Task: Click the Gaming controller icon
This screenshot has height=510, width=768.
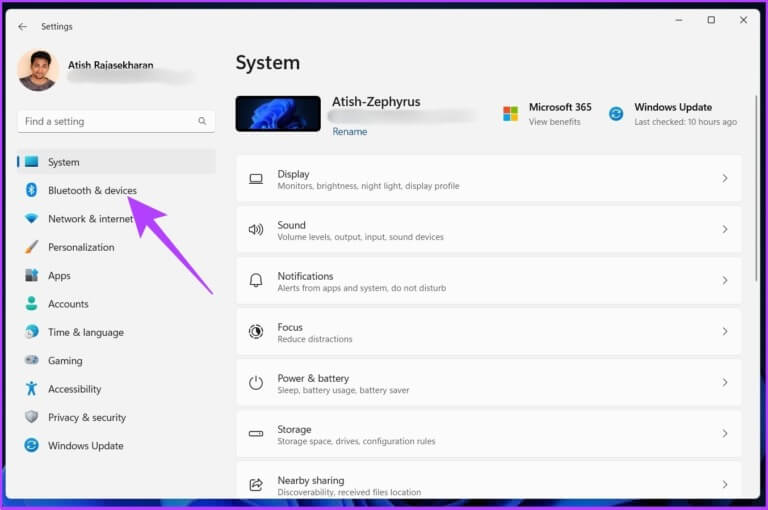Action: (31, 360)
